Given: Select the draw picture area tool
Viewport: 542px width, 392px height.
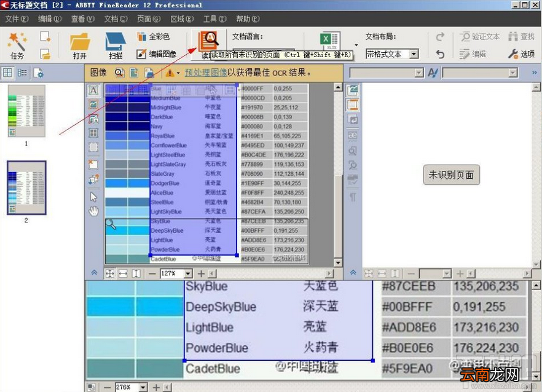Looking at the screenshot, I should [93, 104].
